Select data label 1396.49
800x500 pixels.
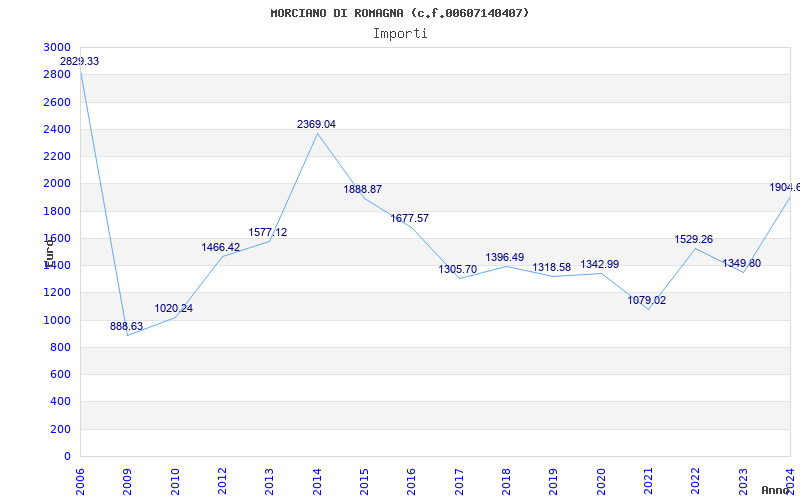tap(505, 258)
